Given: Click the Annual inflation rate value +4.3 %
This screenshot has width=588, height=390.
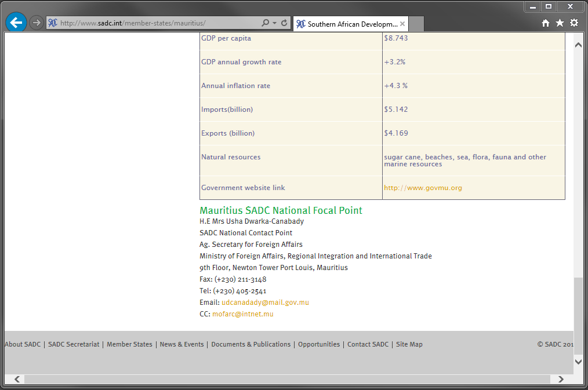Looking at the screenshot, I should pos(395,85).
